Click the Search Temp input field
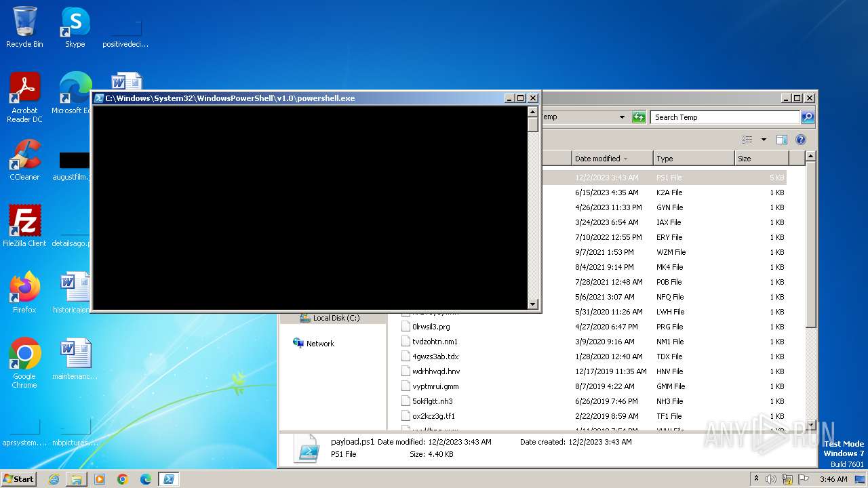The width and height of the screenshot is (868, 488). (x=724, y=117)
